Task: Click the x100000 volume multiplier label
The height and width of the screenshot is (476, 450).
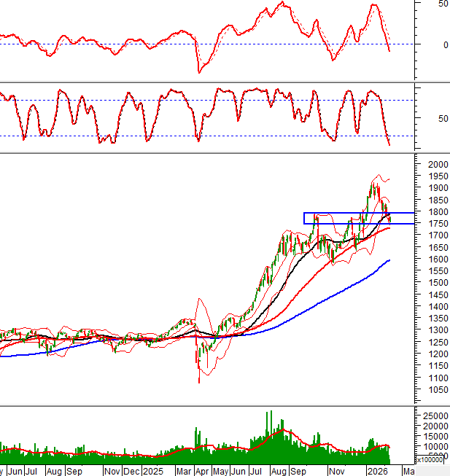Action: click(x=431, y=460)
